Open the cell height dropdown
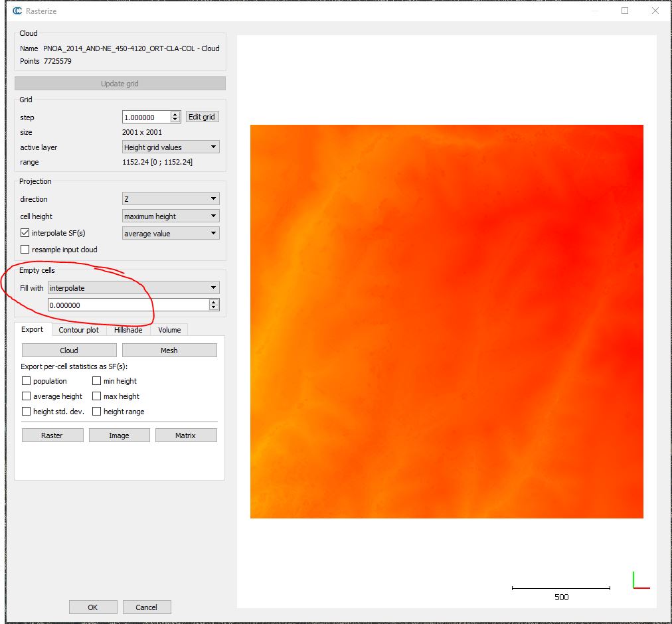 (x=171, y=216)
